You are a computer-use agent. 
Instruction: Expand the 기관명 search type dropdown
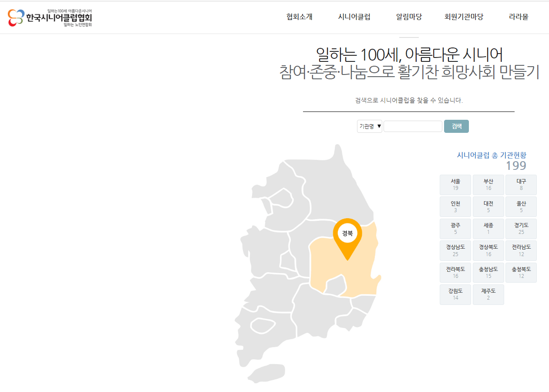pyautogui.click(x=370, y=126)
